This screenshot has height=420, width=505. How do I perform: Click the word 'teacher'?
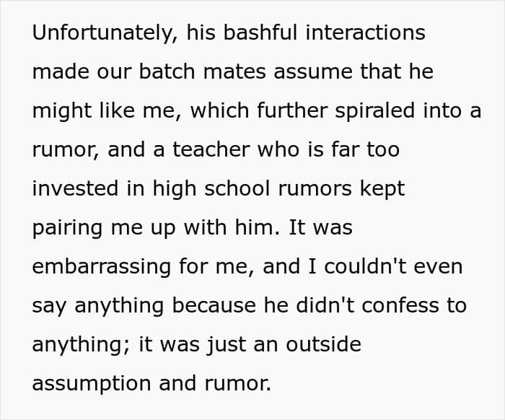211,150
